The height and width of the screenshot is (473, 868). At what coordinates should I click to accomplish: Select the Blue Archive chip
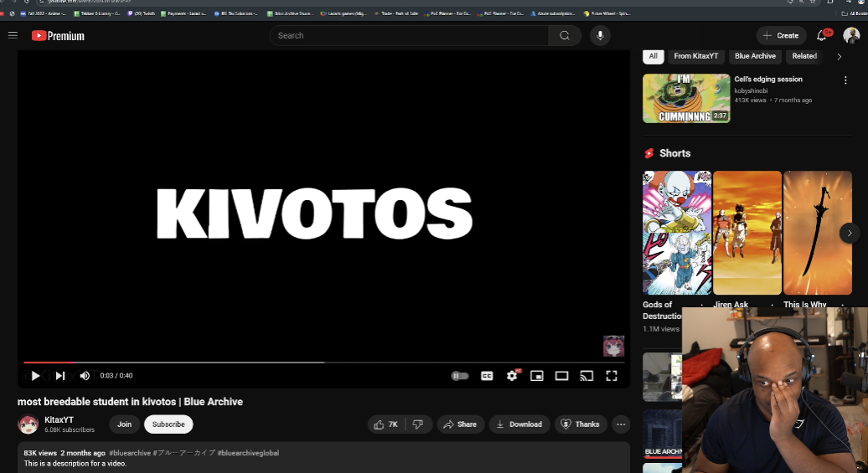(755, 56)
